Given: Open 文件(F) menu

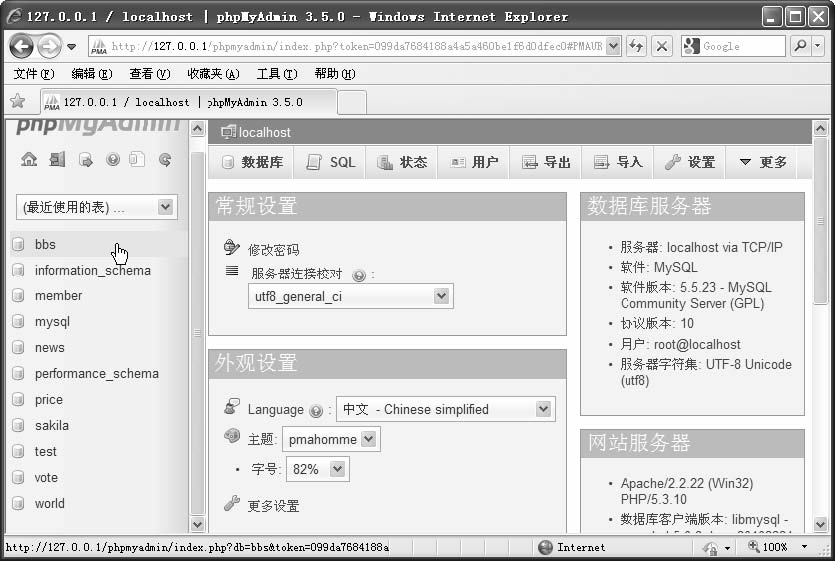Looking at the screenshot, I should 34,74.
